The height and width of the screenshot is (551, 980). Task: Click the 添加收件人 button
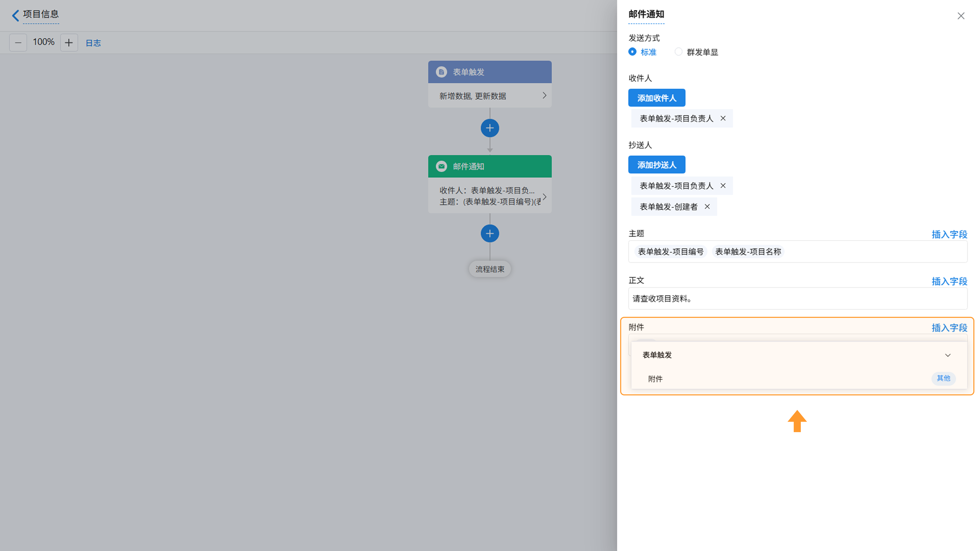click(x=657, y=98)
